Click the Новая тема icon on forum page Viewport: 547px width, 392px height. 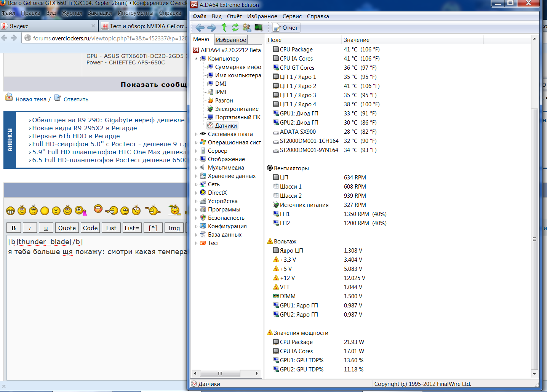[9, 97]
